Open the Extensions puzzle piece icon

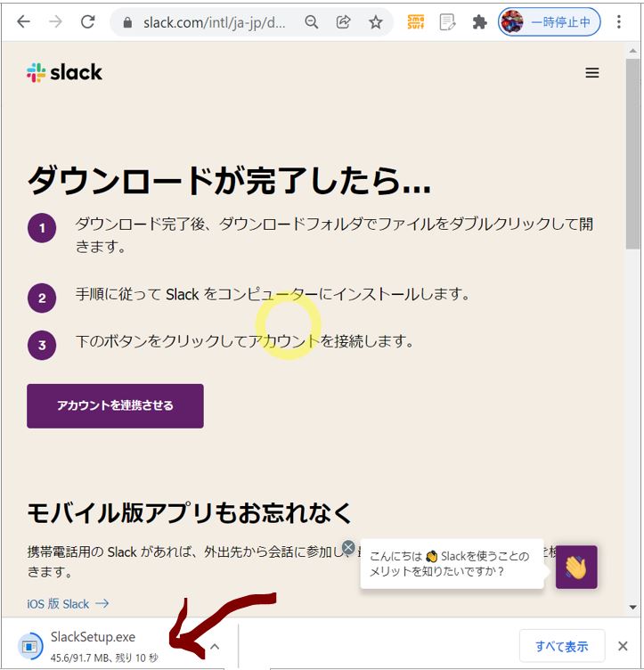point(479,22)
